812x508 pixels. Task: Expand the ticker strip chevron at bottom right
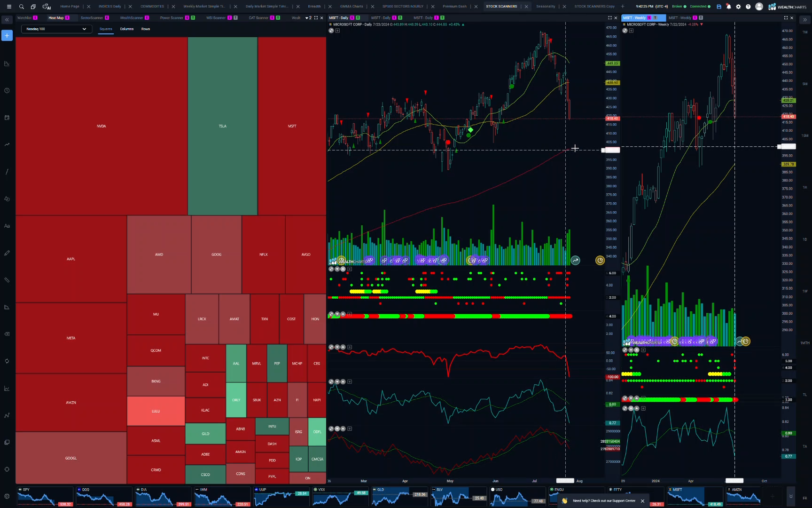(791, 496)
